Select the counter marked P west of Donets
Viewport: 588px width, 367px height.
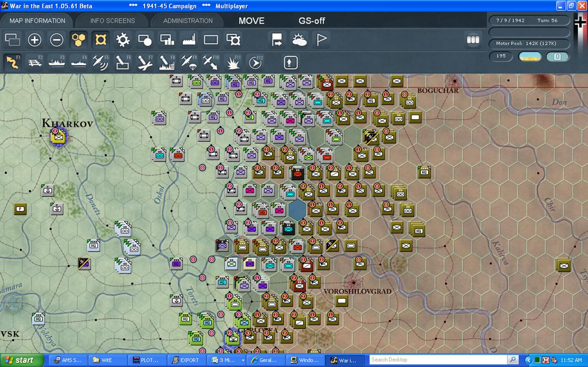(x=20, y=209)
